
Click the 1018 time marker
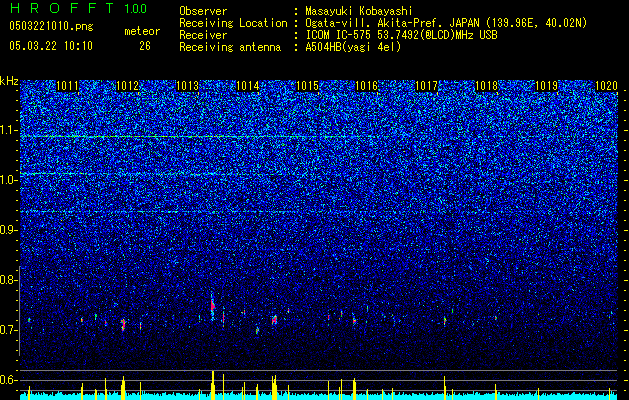(x=486, y=86)
